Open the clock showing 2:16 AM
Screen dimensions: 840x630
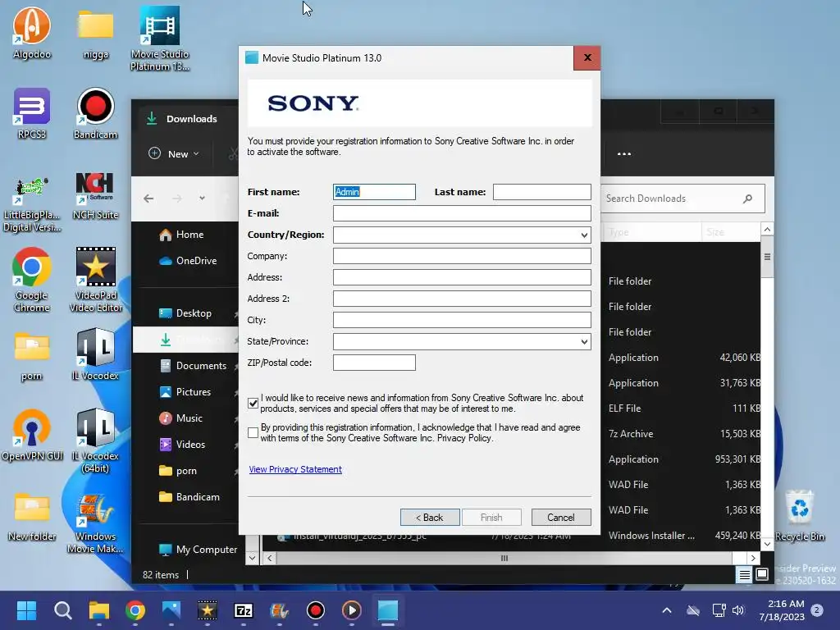[782, 610]
